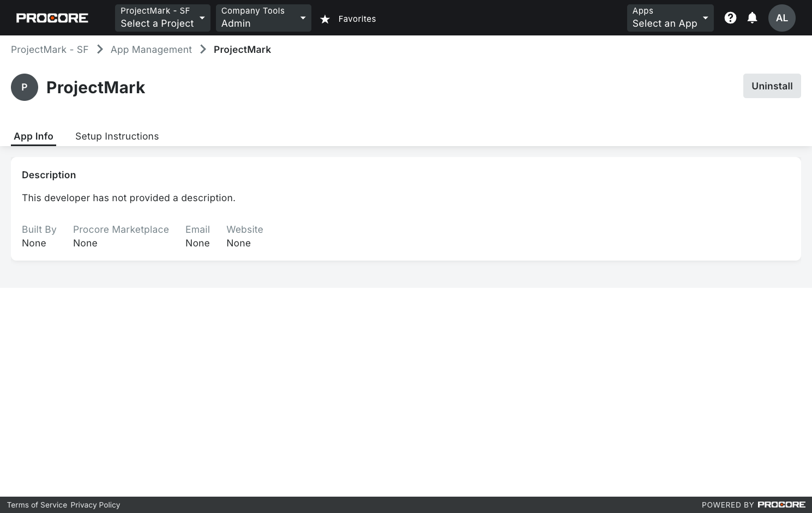The height and width of the screenshot is (513, 812).
Task: Open the AL user avatar menu
Action: tap(781, 18)
